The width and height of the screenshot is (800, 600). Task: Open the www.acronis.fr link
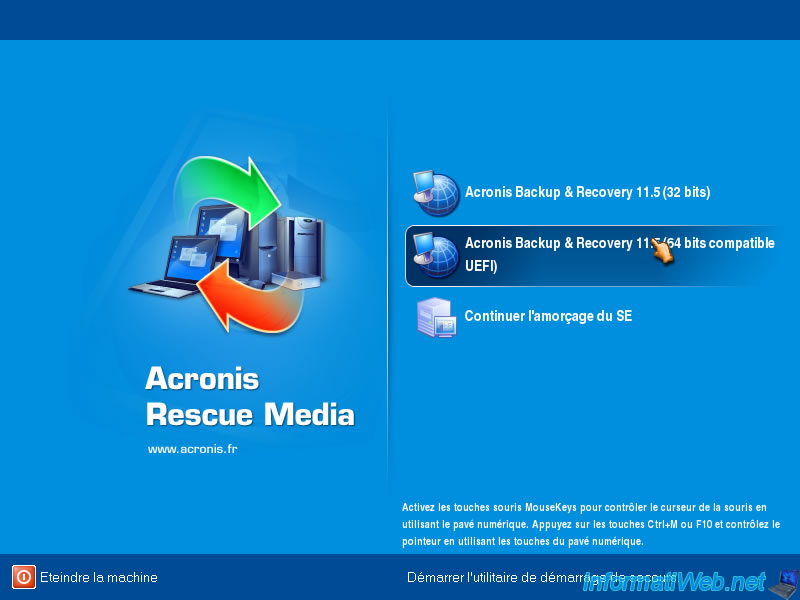pyautogui.click(x=192, y=449)
